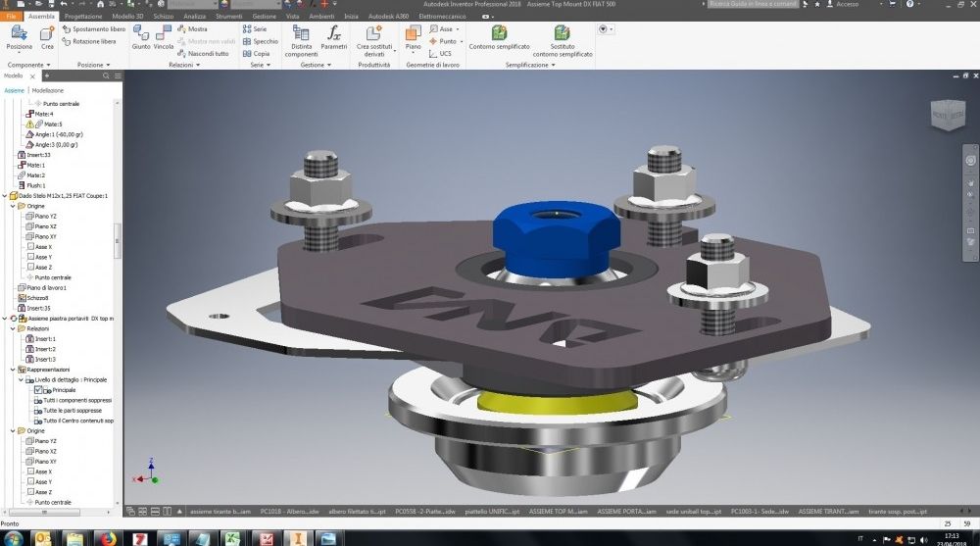Image resolution: width=980 pixels, height=546 pixels.
Task: Open the model browser hamburger menu
Action: pos(117,75)
